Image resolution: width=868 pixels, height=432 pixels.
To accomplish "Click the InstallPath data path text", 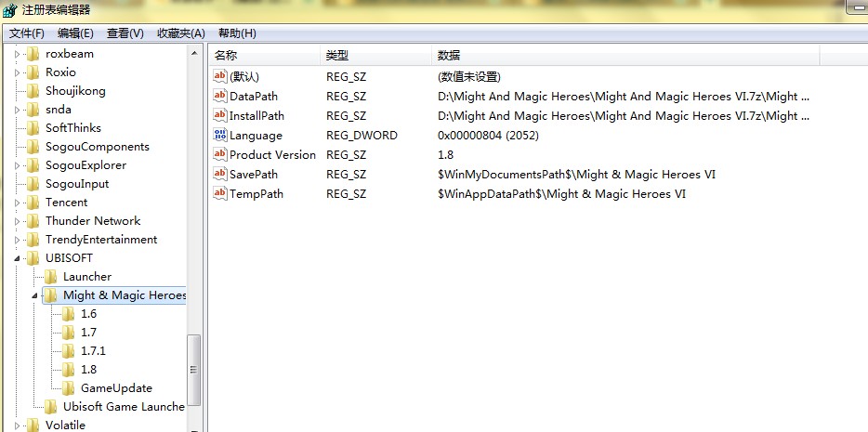I will click(624, 115).
